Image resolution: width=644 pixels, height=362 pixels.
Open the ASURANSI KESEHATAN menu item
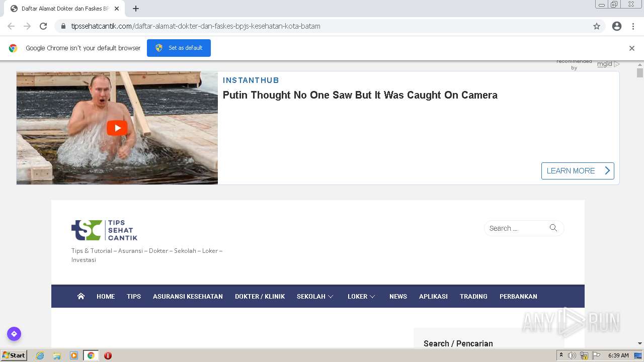coord(188,297)
